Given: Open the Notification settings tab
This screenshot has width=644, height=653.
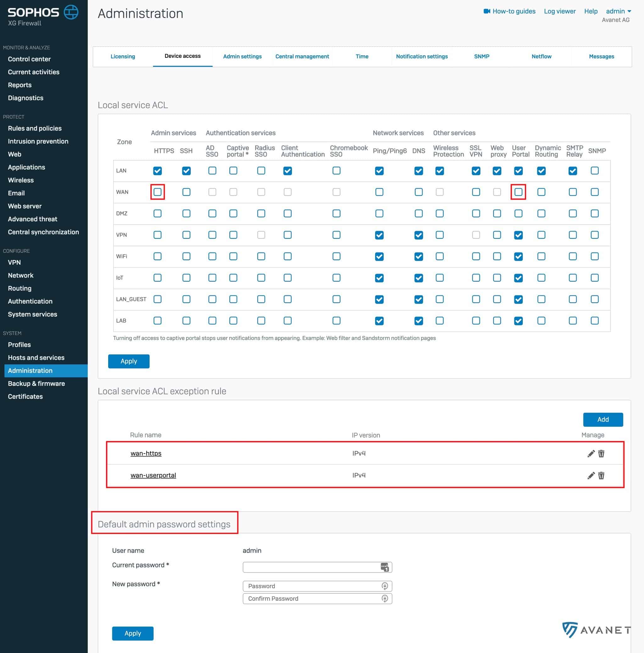Looking at the screenshot, I should pyautogui.click(x=422, y=57).
